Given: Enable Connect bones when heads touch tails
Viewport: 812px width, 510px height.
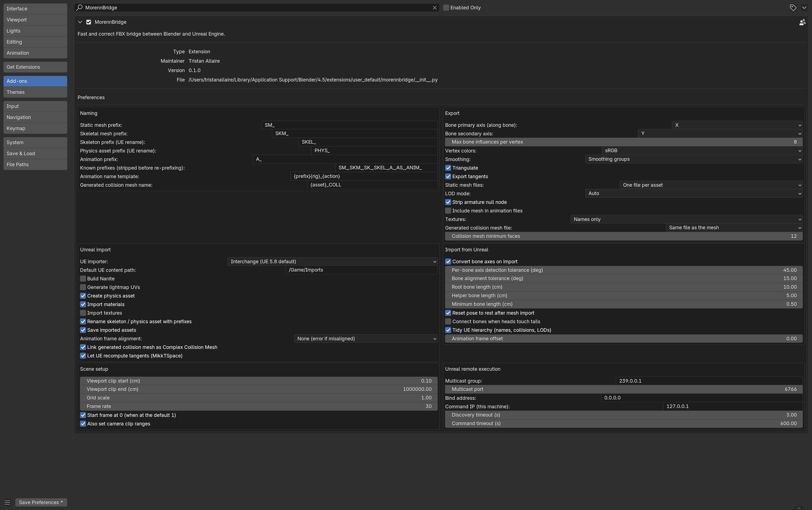Looking at the screenshot, I should [x=448, y=322].
